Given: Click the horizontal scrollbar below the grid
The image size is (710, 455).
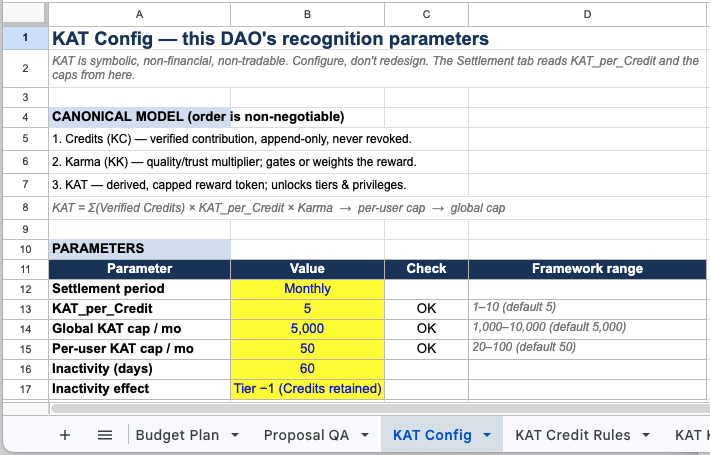Looking at the screenshot, I should click(x=379, y=408).
